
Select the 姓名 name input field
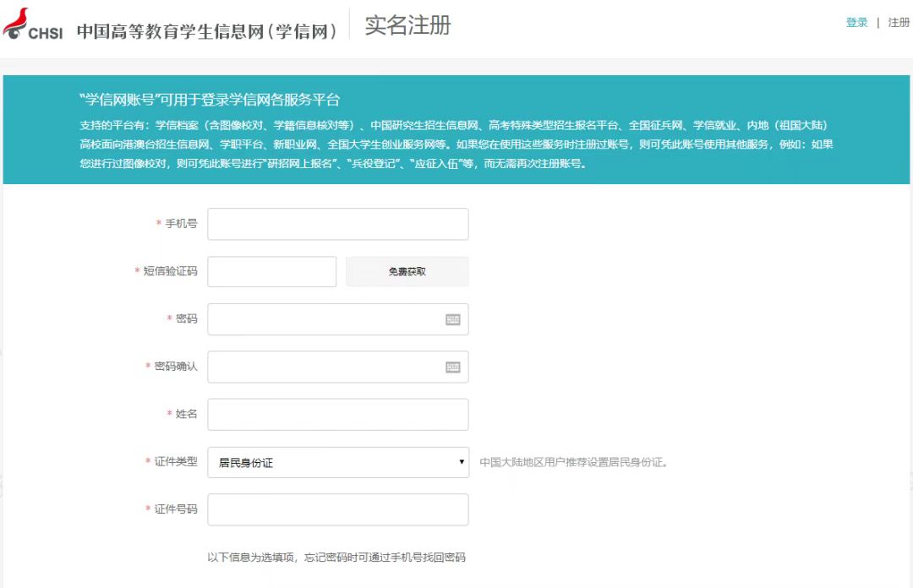pyautogui.click(x=337, y=414)
